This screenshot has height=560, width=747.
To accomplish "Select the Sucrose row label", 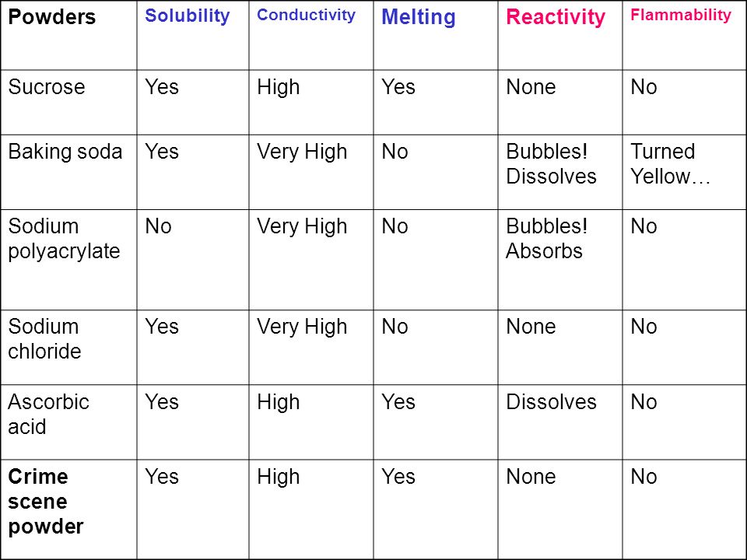I will tap(47, 87).
